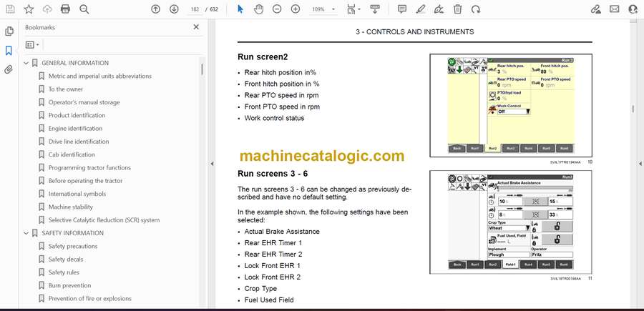Open the bookmarks options menu dropdown
Image resolution: width=644 pixels, height=311 pixels.
33,44
